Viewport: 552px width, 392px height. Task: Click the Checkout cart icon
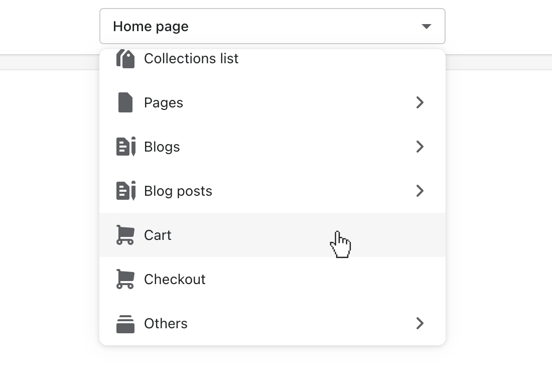[125, 279]
